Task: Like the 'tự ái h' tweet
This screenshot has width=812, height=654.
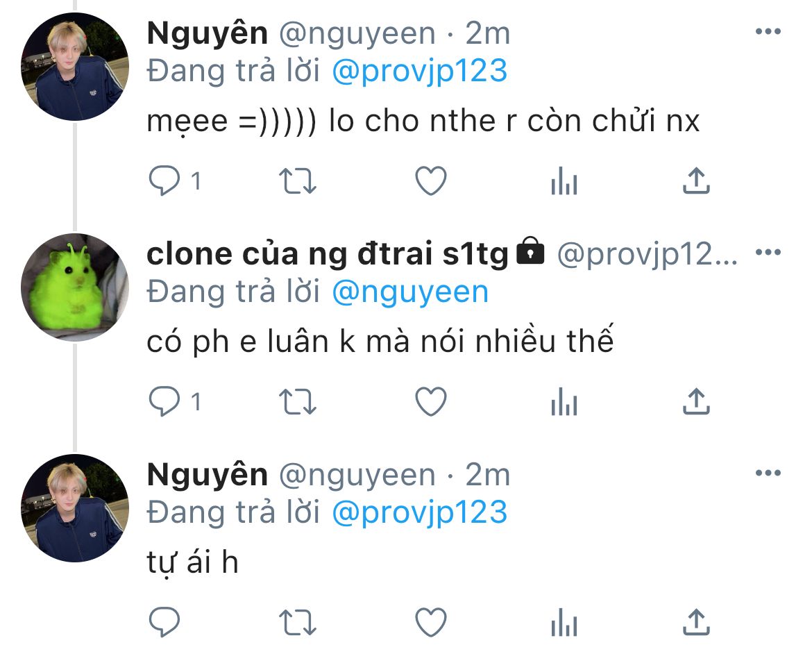Action: [x=431, y=622]
